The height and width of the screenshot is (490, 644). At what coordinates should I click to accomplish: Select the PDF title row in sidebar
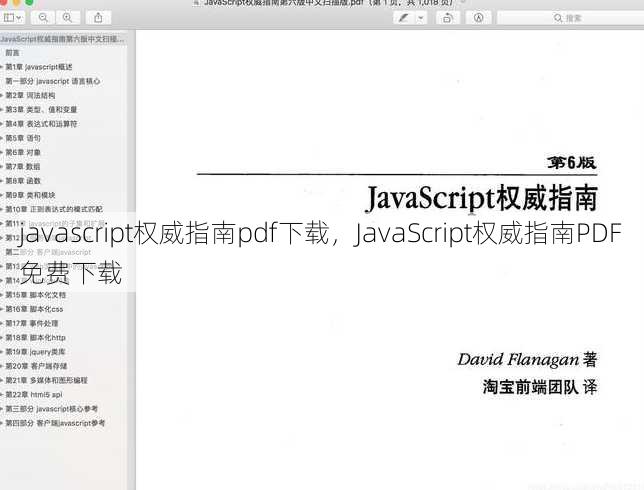pos(62,39)
